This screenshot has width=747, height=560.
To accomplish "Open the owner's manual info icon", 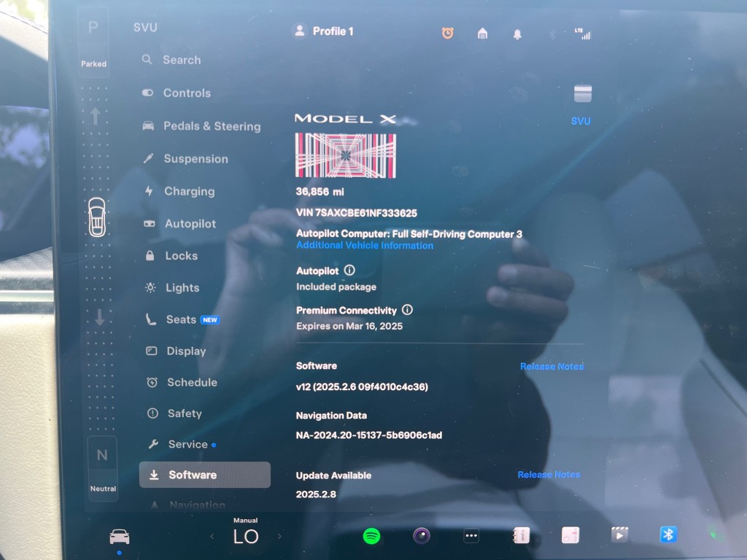I will (x=521, y=535).
